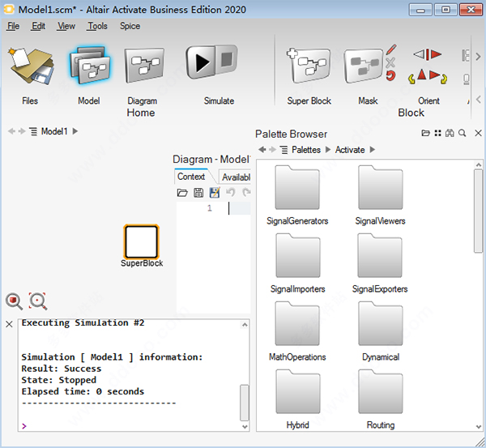Image resolution: width=486 pixels, height=448 pixels.
Task: Close the output console panel
Action: click(x=9, y=324)
